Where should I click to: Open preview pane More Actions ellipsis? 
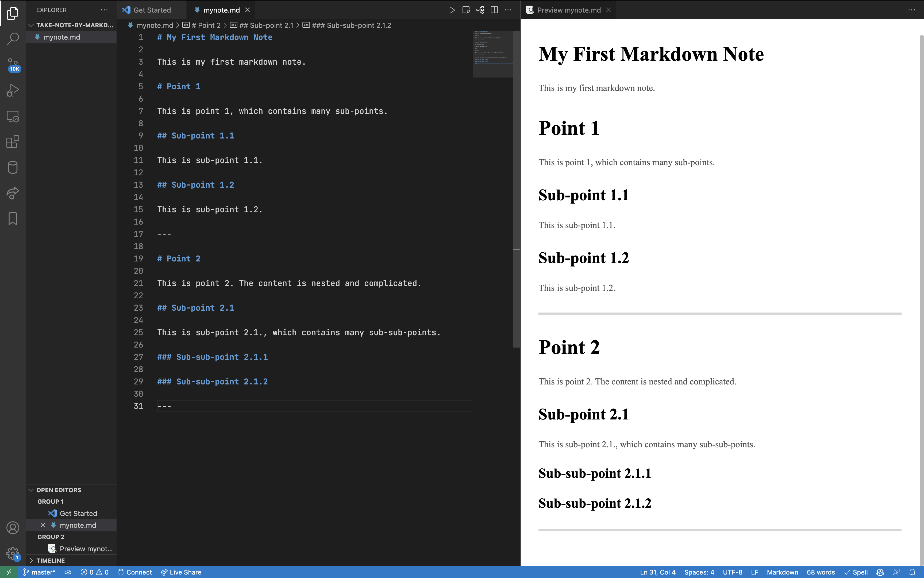coord(912,10)
